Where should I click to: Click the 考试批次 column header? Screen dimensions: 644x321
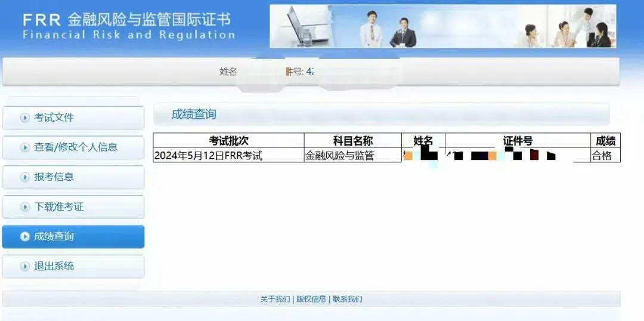pos(228,141)
